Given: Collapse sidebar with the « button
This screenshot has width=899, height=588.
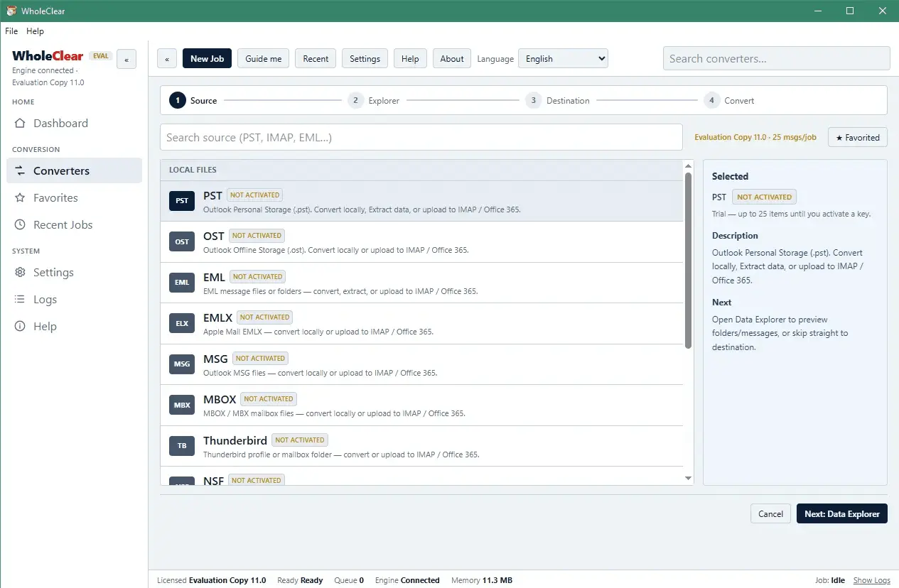Looking at the screenshot, I should (126, 60).
